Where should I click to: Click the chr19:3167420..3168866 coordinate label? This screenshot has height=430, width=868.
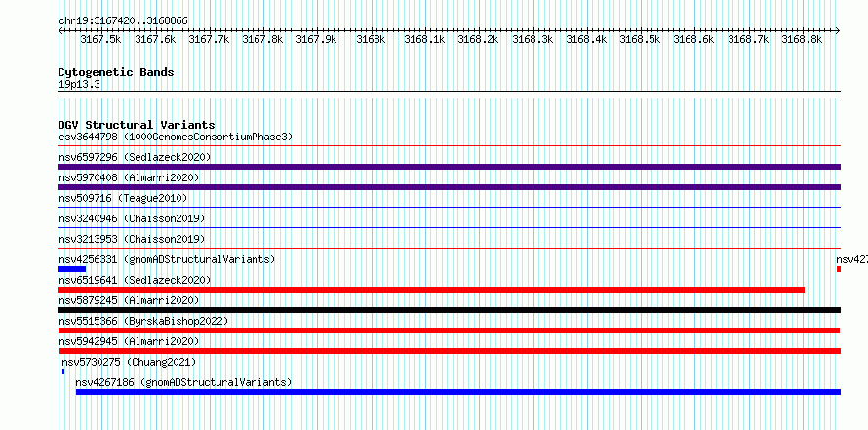click(x=123, y=21)
